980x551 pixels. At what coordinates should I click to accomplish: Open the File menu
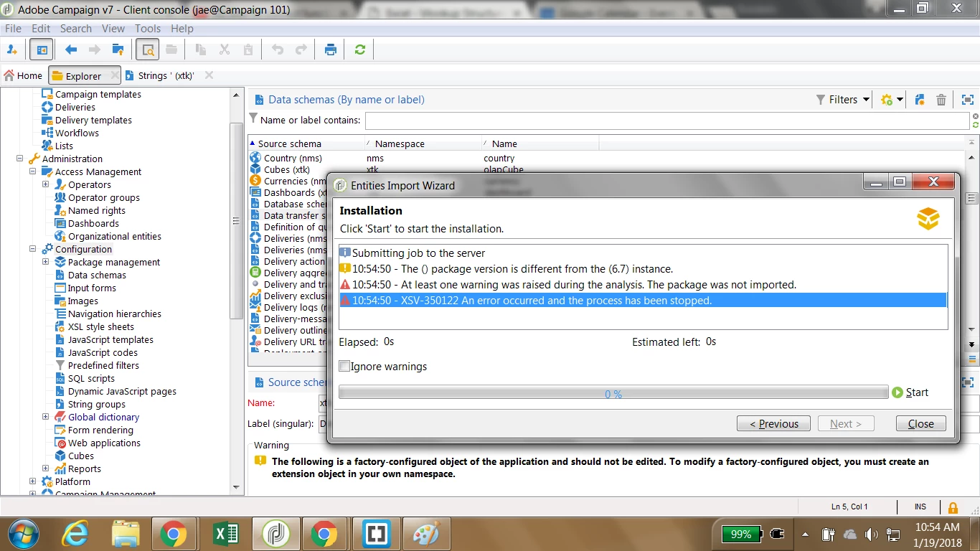pos(13,28)
